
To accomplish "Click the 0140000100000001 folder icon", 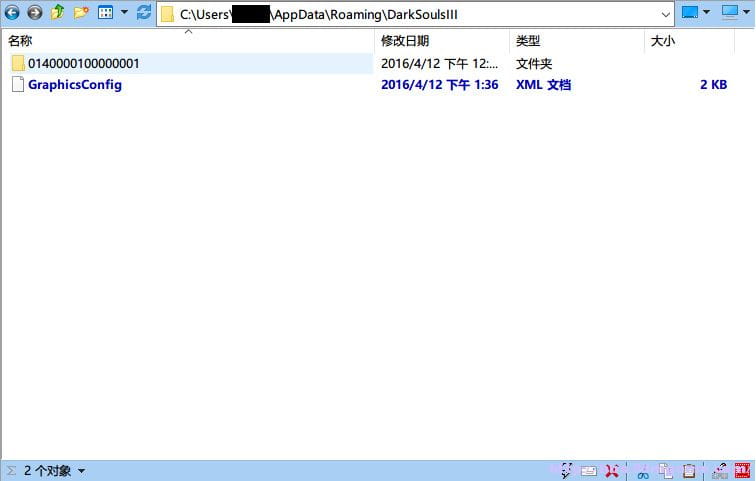I will 18,63.
